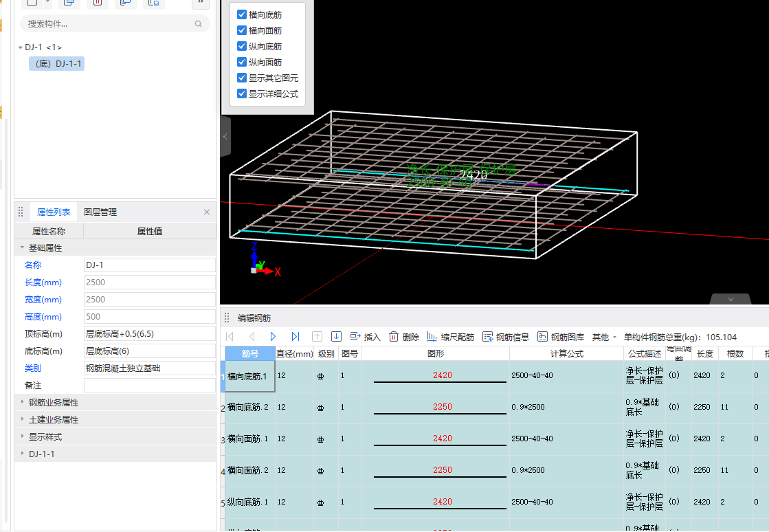Click the 筋号 column header

click(x=250, y=353)
